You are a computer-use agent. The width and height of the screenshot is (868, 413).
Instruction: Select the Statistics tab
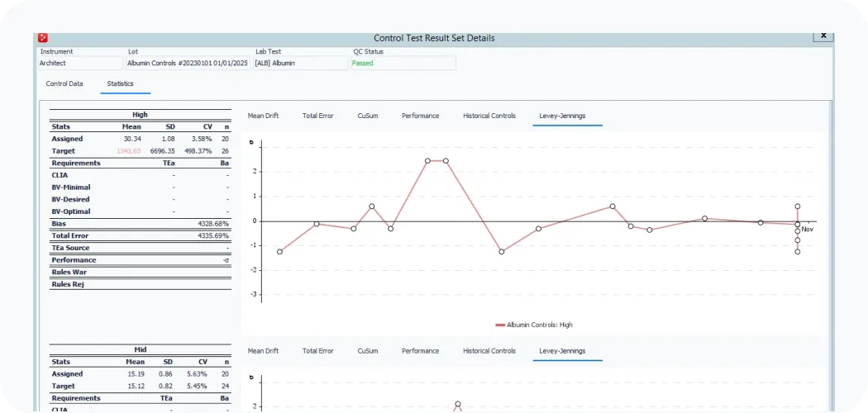(120, 84)
